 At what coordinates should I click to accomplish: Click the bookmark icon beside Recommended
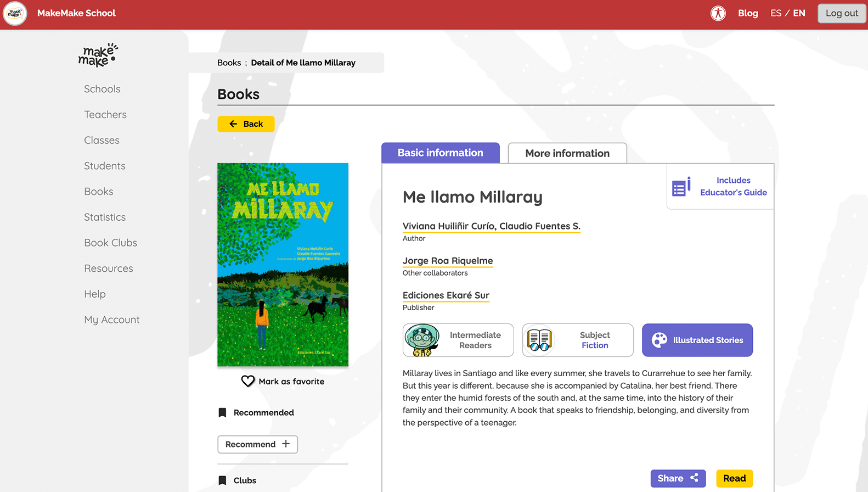tap(222, 412)
